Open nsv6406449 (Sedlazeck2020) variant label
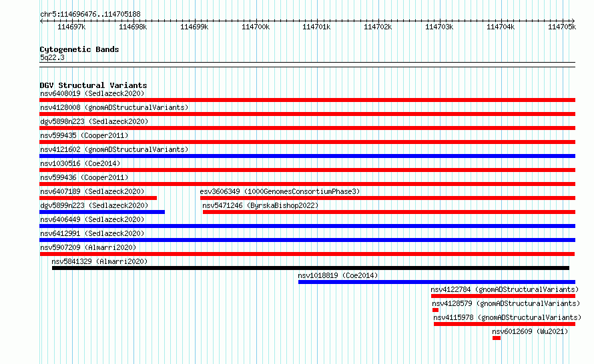Image resolution: width=594 pixels, height=364 pixels. (x=92, y=219)
